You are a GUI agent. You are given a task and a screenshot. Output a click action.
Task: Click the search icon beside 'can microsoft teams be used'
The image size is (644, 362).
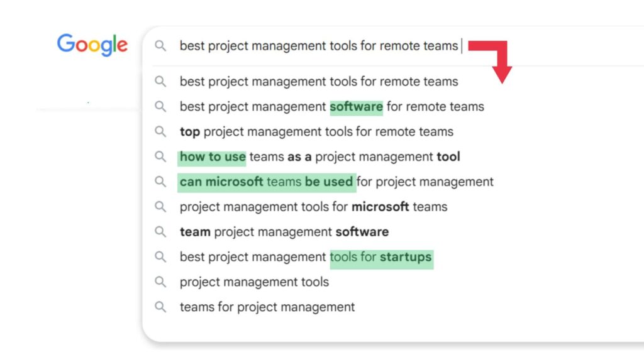(160, 182)
